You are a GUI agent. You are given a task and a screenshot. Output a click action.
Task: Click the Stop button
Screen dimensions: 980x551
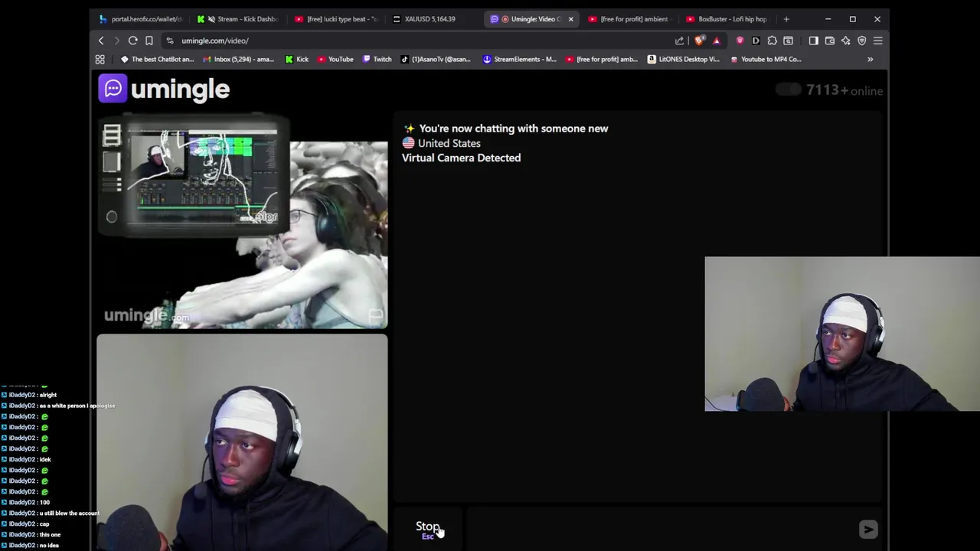coord(427,529)
